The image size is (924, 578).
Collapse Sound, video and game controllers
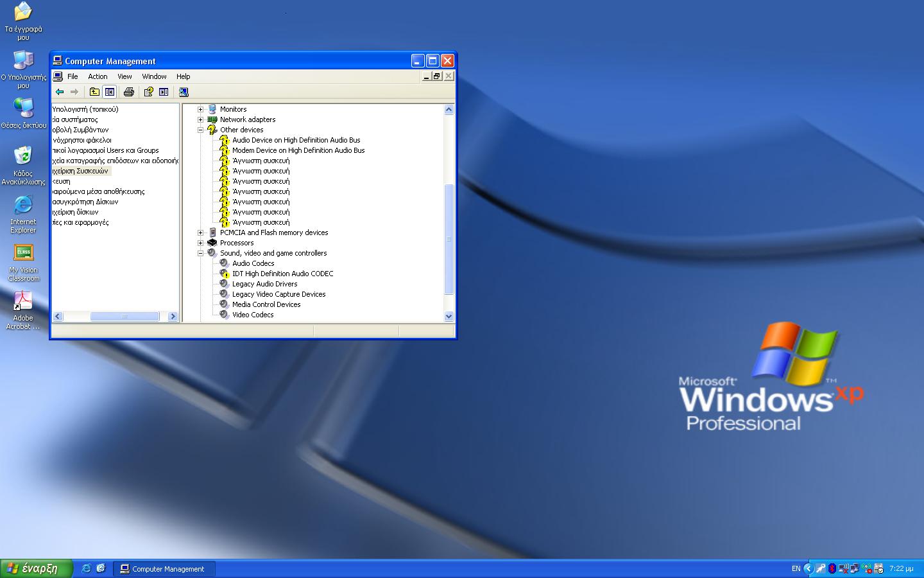pos(200,253)
